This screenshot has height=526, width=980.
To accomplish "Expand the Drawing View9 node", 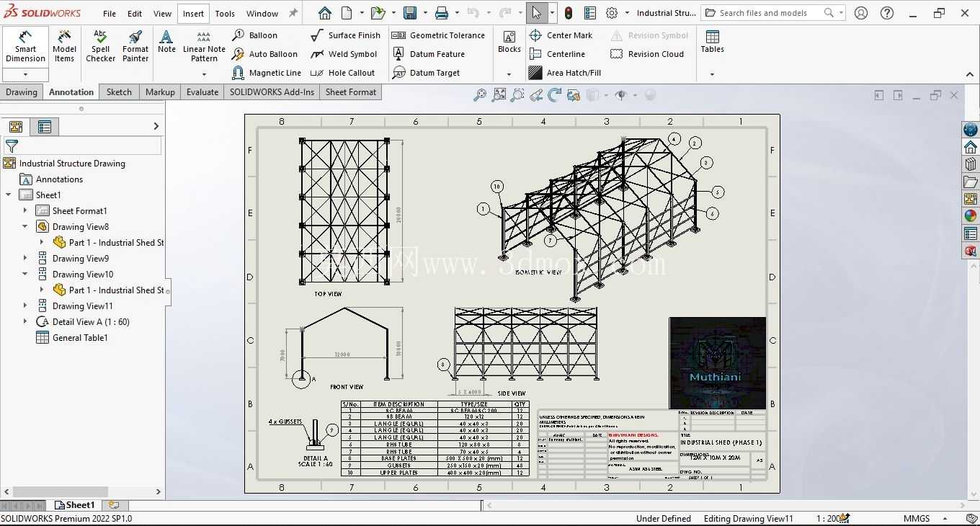I will click(25, 259).
